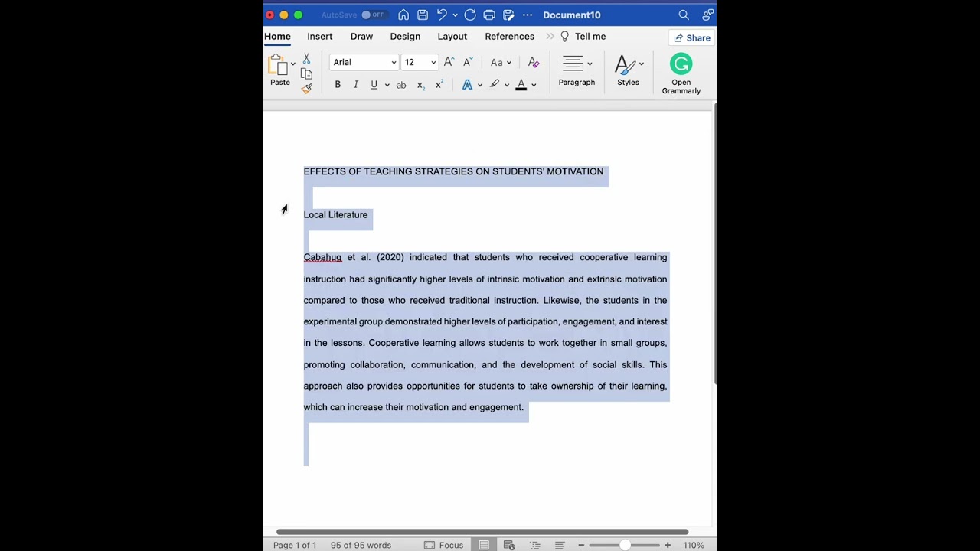Print the document via printer icon

pos(489,15)
